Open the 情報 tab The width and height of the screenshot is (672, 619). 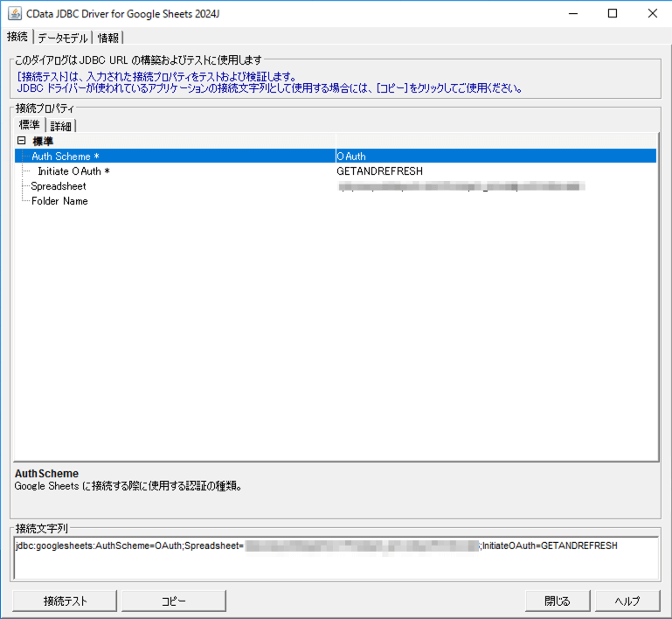tap(108, 38)
